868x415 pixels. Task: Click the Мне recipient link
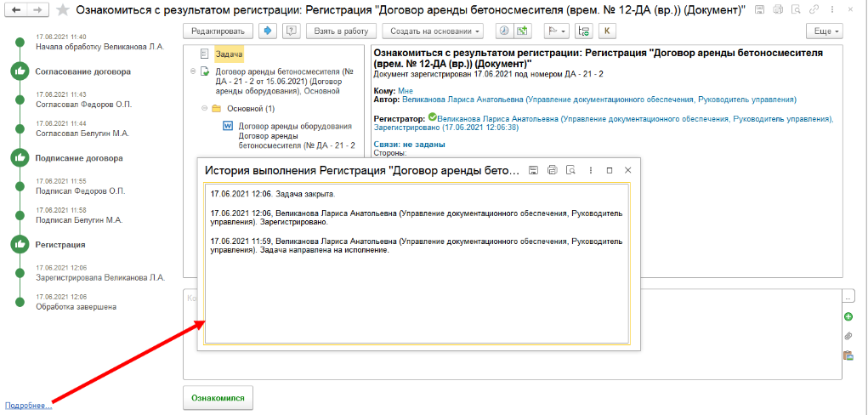tap(406, 91)
